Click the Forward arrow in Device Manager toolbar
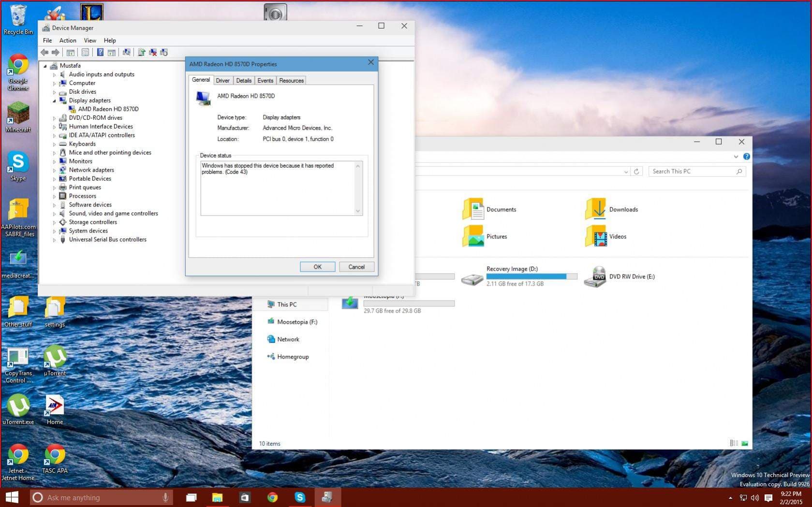 (56, 52)
